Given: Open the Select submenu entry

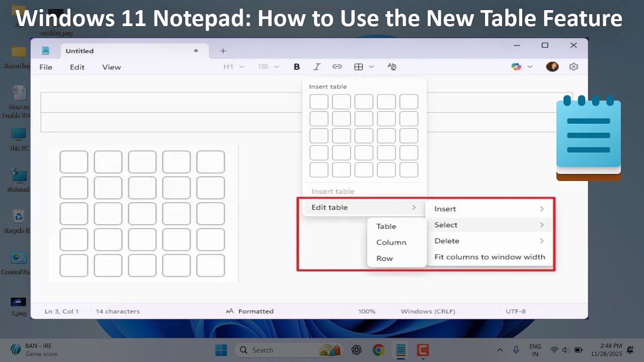Looking at the screenshot, I should [489, 225].
